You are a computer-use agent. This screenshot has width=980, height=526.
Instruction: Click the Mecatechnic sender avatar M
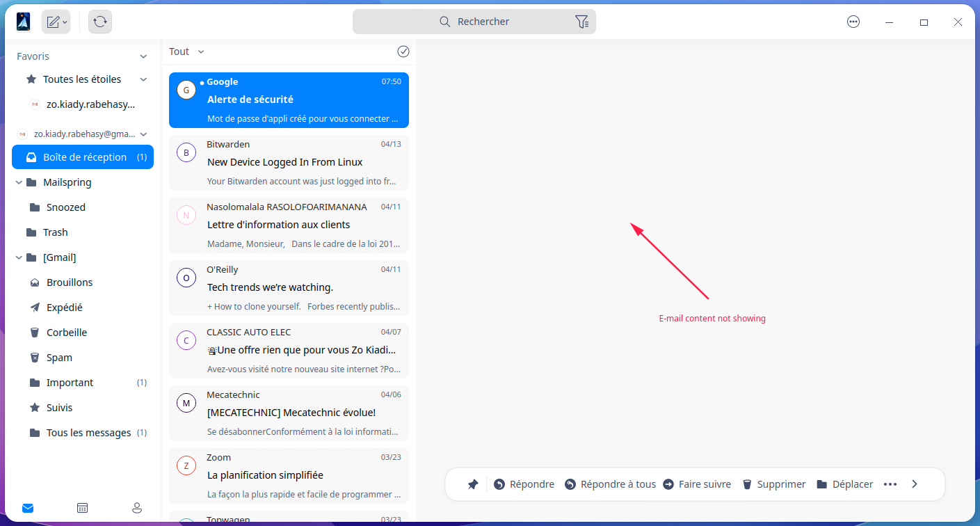[186, 403]
